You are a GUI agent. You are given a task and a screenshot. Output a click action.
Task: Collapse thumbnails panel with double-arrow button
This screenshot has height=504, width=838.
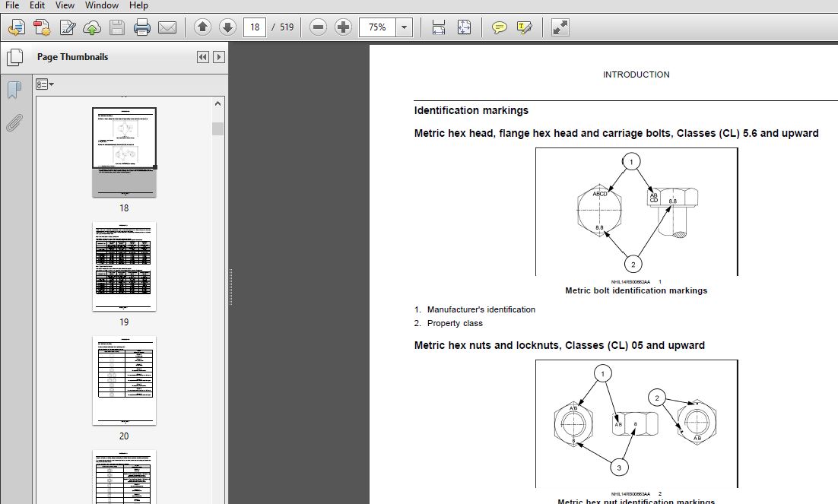(203, 57)
